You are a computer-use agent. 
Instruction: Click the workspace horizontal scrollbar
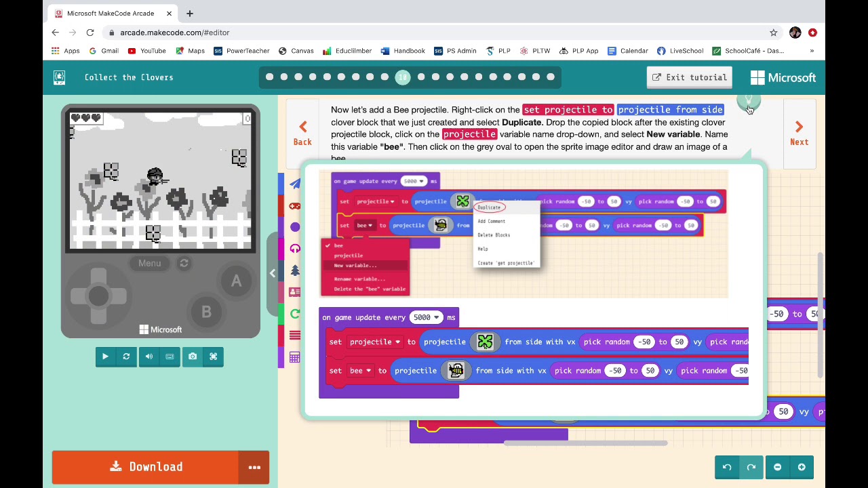[x=585, y=443]
